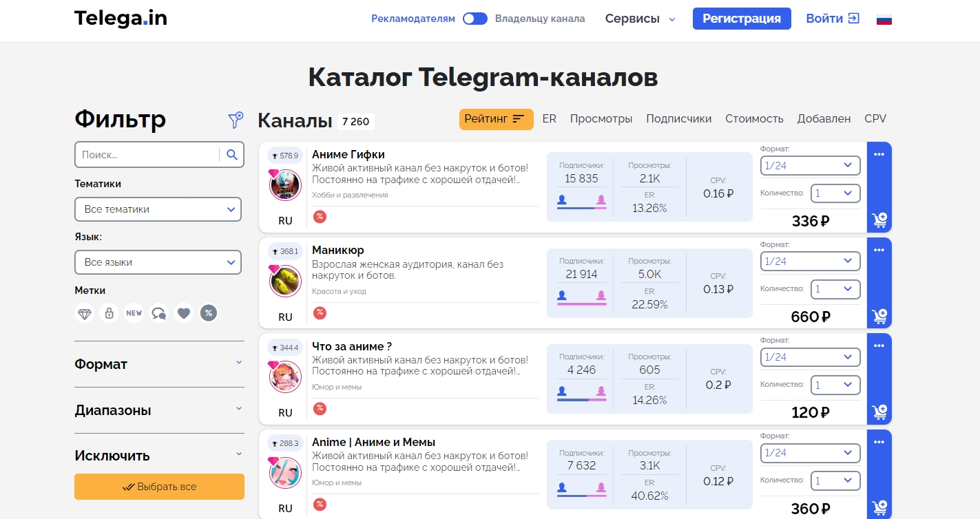
Task: Click the Выбрать все button
Action: 159,486
